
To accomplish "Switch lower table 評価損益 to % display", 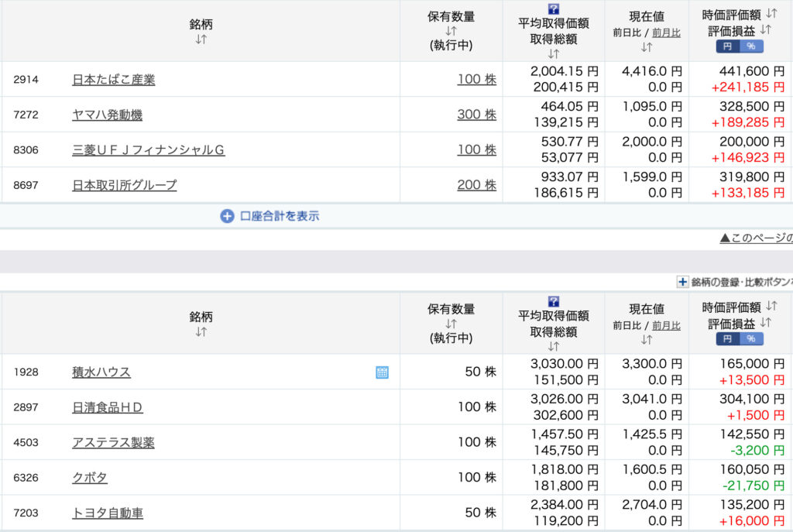I will (751, 339).
